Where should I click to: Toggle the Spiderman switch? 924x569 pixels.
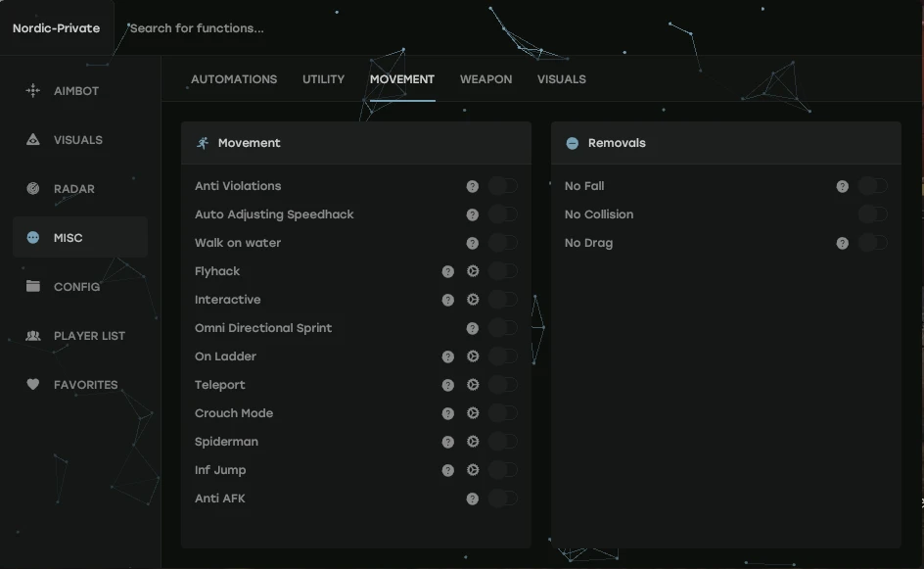503,441
